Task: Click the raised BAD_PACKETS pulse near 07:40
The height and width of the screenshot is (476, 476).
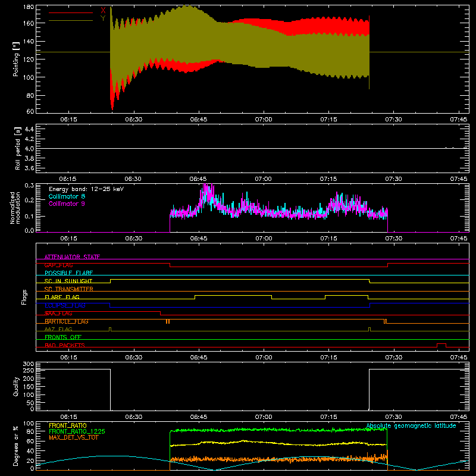Action: click(x=441, y=345)
